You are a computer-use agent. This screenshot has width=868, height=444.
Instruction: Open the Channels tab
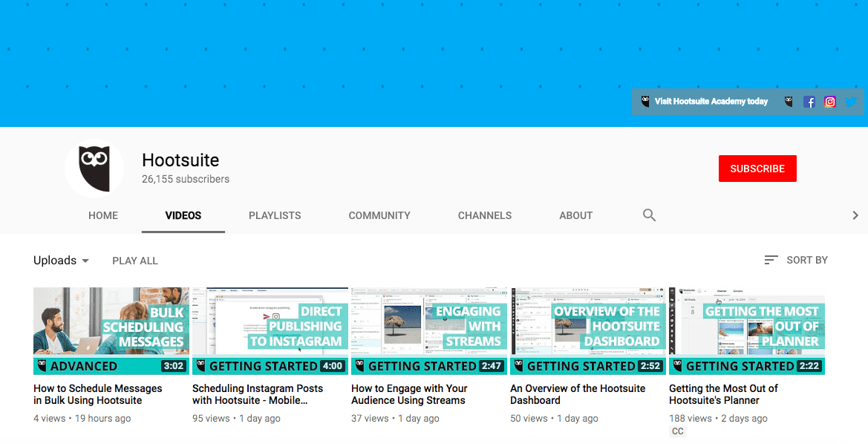[485, 215]
